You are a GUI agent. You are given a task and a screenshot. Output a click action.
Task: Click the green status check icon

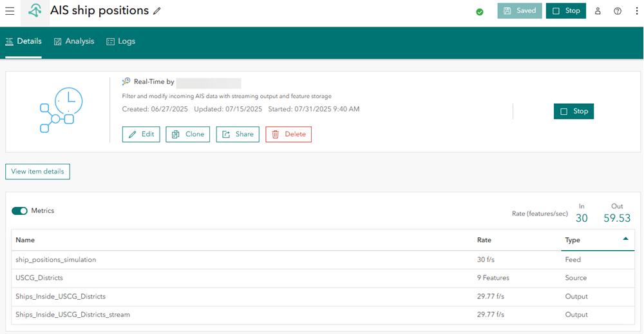point(480,12)
